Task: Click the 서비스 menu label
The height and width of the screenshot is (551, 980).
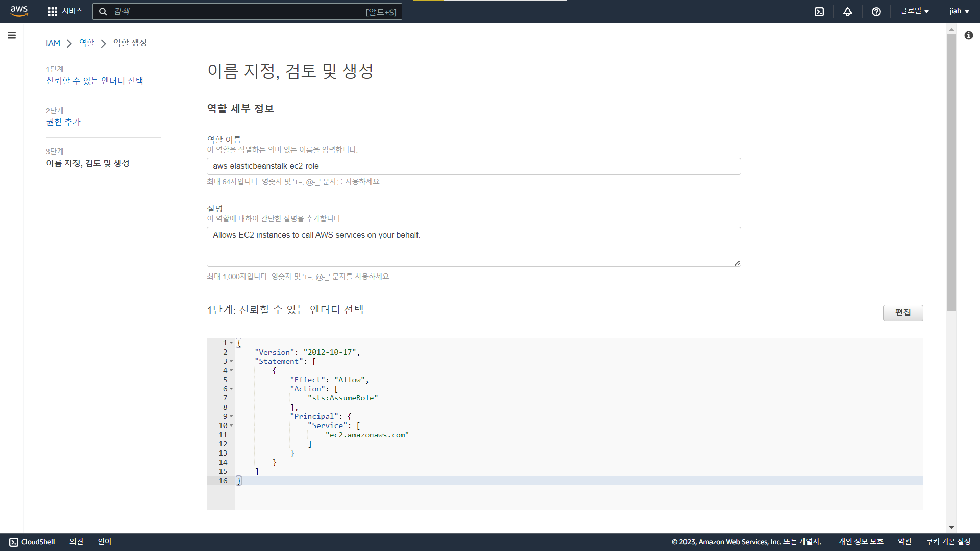Action: [72, 11]
